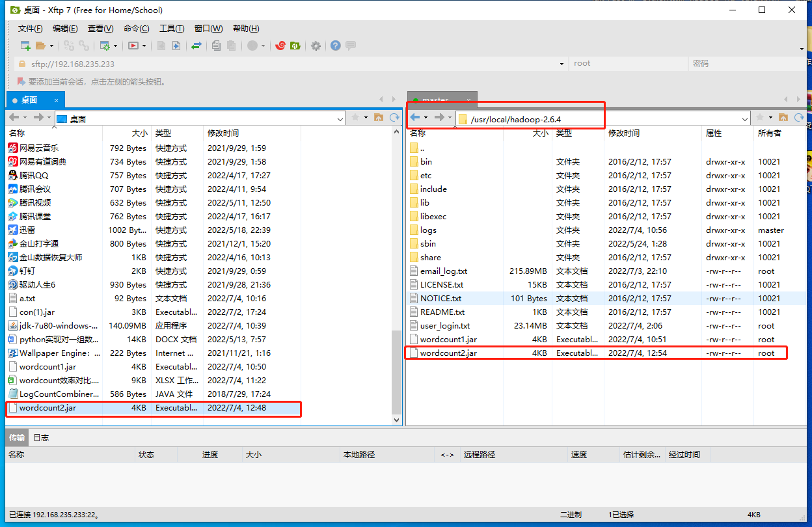Image resolution: width=812 pixels, height=527 pixels.
Task: Go back in the local 桌面 pane
Action: pyautogui.click(x=14, y=117)
